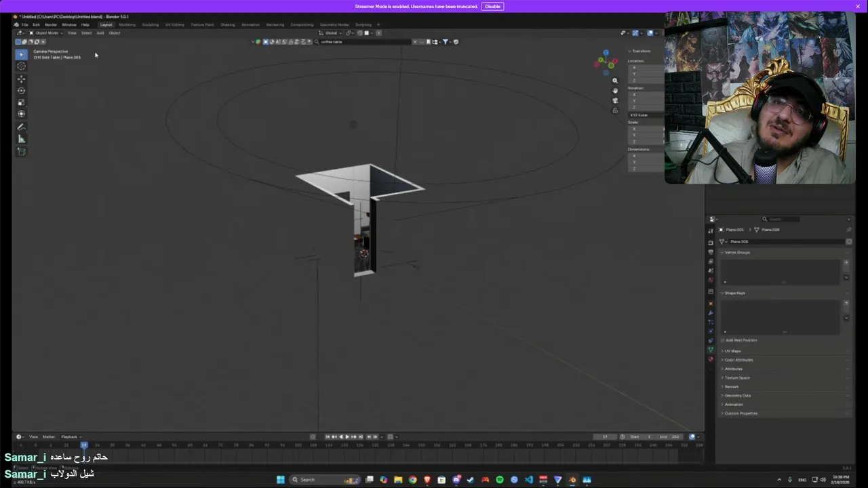This screenshot has height=488, width=868.
Task: Select the Rotate tool
Action: click(21, 90)
